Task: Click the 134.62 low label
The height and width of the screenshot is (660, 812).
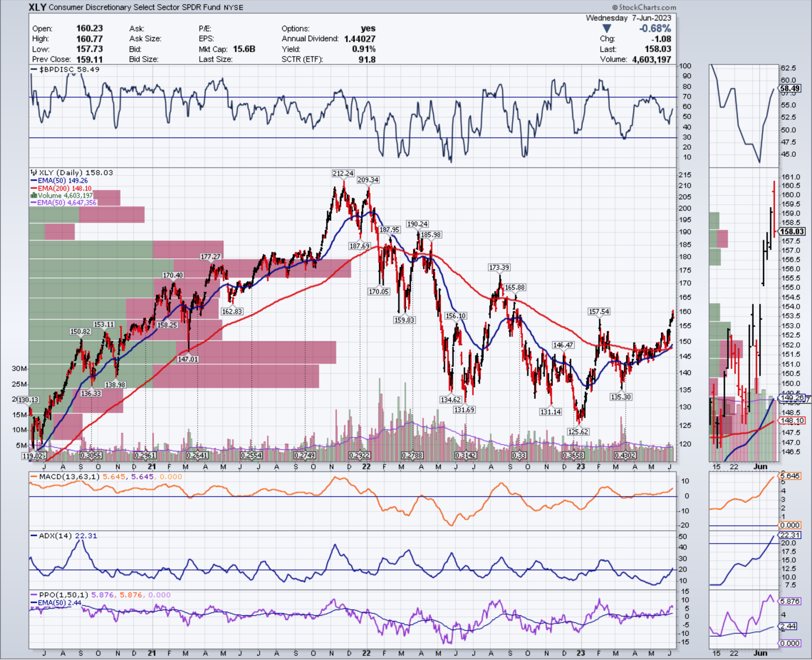Action: [x=451, y=399]
